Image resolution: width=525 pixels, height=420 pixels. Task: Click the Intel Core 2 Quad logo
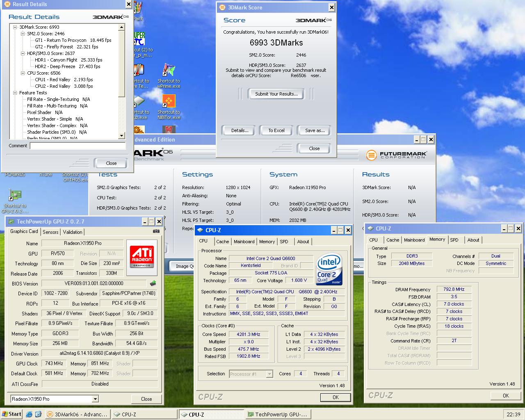[x=330, y=269]
